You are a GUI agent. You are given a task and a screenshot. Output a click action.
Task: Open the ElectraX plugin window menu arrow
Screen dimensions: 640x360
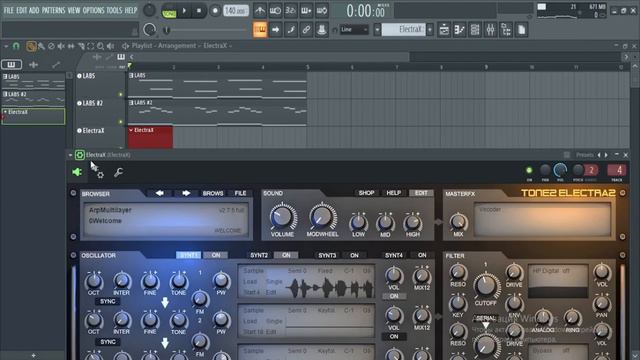(x=70, y=155)
